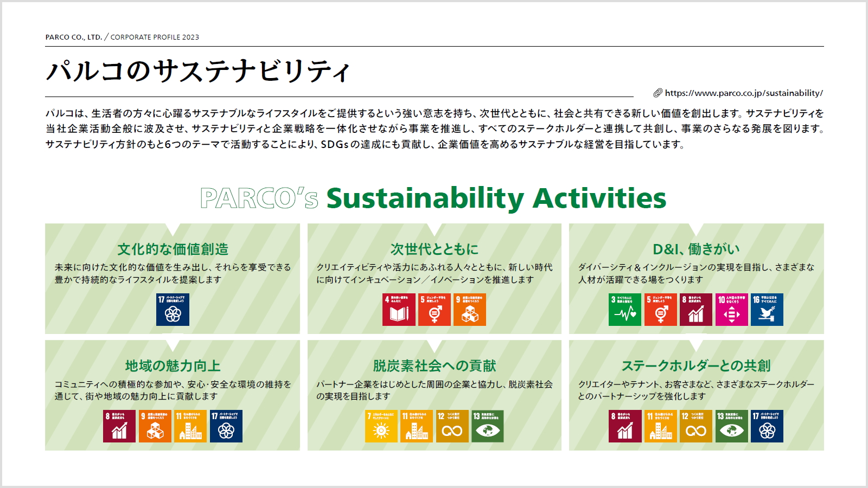
Task: Select the D&I、働きがい card heading
Action: click(696, 249)
